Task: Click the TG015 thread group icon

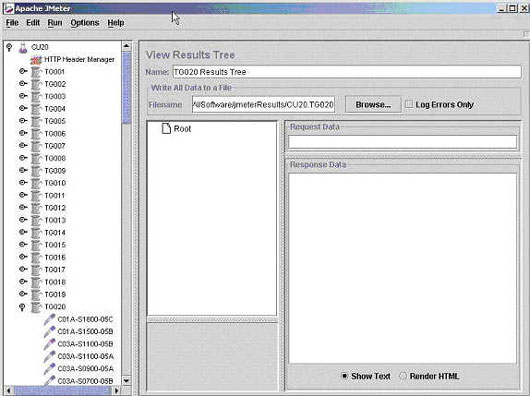Action: 36,245
